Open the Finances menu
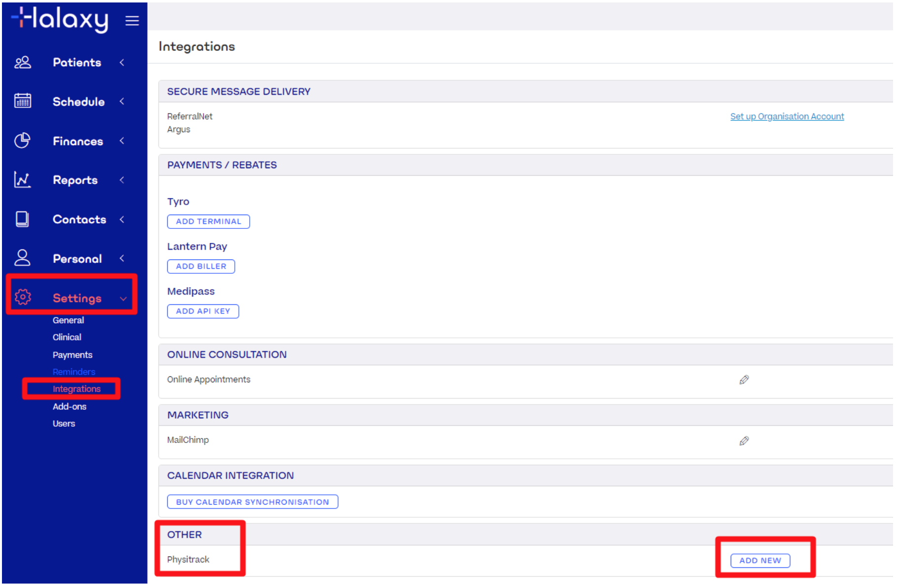 click(x=78, y=141)
